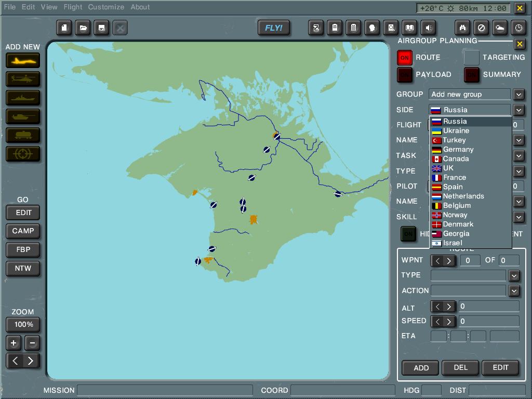
Task: Click the zoom in plus button
Action: [14, 343]
